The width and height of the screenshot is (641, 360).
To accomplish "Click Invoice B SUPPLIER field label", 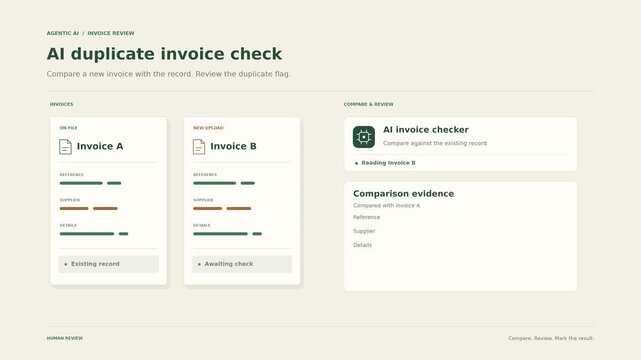I will click(203, 200).
